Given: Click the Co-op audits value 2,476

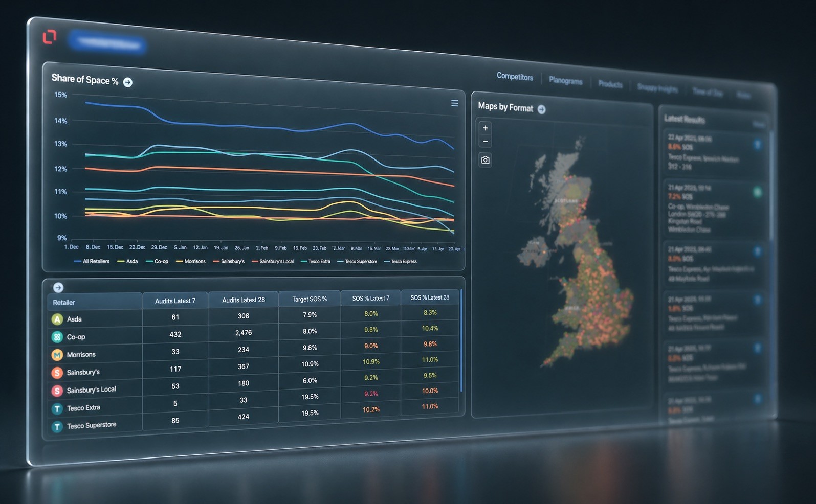Looking at the screenshot, I should [x=244, y=333].
